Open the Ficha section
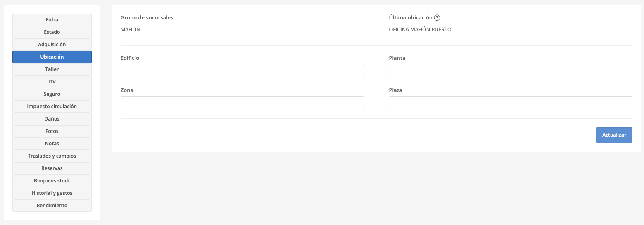Image resolution: width=644 pixels, height=225 pixels. click(52, 20)
